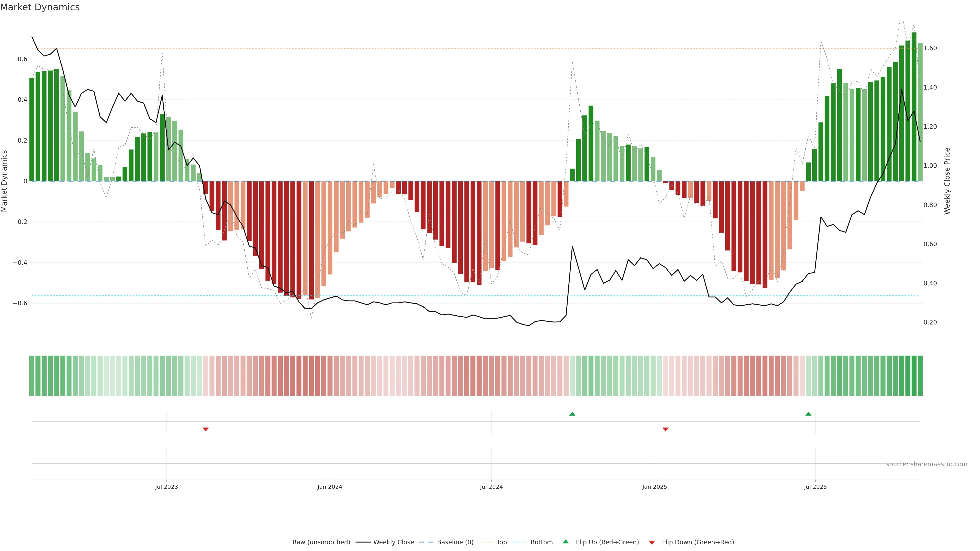Click the Flip Down legend triangle icon
The image size is (980, 551).
coord(652,543)
